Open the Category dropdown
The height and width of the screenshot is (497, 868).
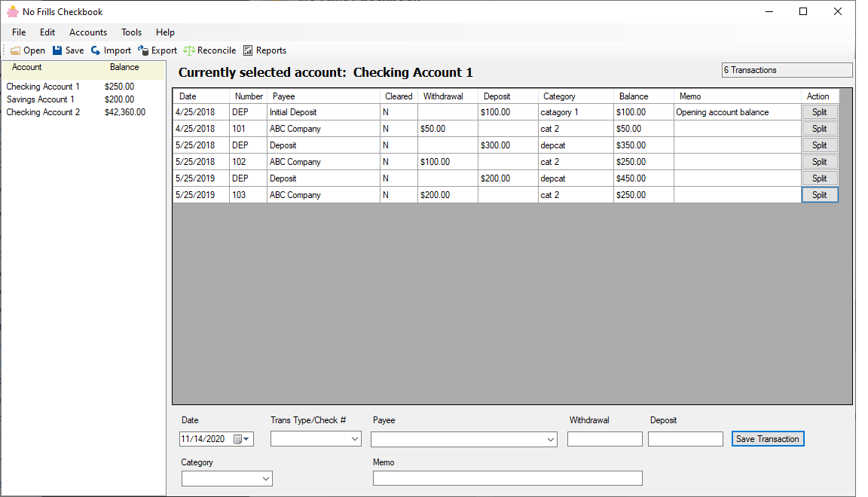click(x=265, y=477)
